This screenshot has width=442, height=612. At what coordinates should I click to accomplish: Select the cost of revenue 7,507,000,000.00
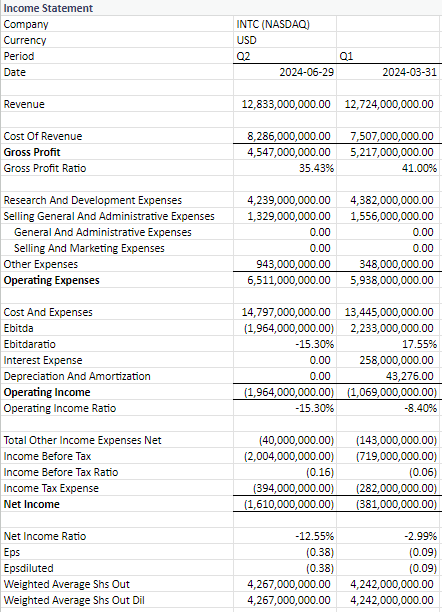click(x=392, y=136)
